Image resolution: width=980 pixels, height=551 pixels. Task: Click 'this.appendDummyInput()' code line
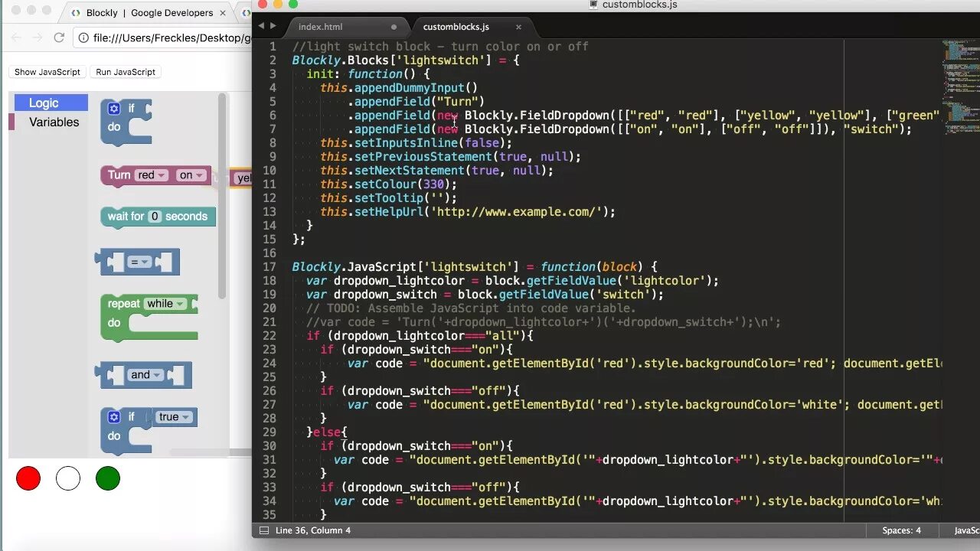399,88
